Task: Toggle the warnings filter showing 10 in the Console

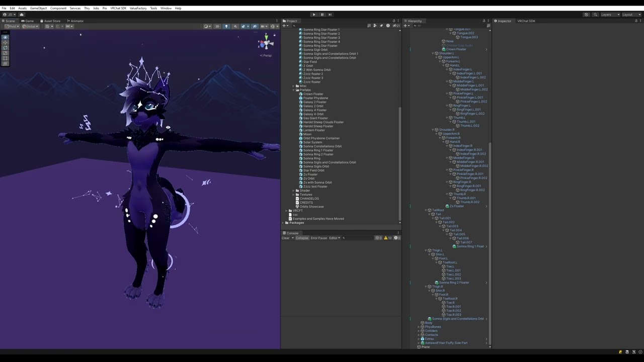Action: (x=388, y=238)
